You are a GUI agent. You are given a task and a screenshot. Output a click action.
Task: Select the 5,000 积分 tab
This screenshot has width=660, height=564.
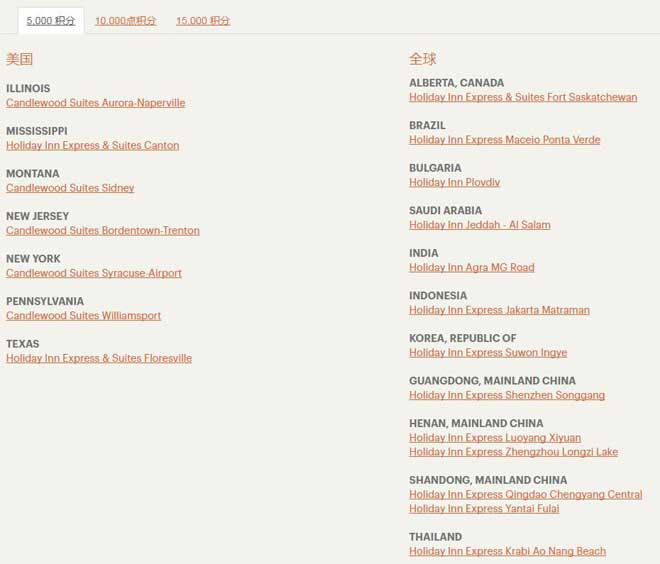click(x=51, y=21)
